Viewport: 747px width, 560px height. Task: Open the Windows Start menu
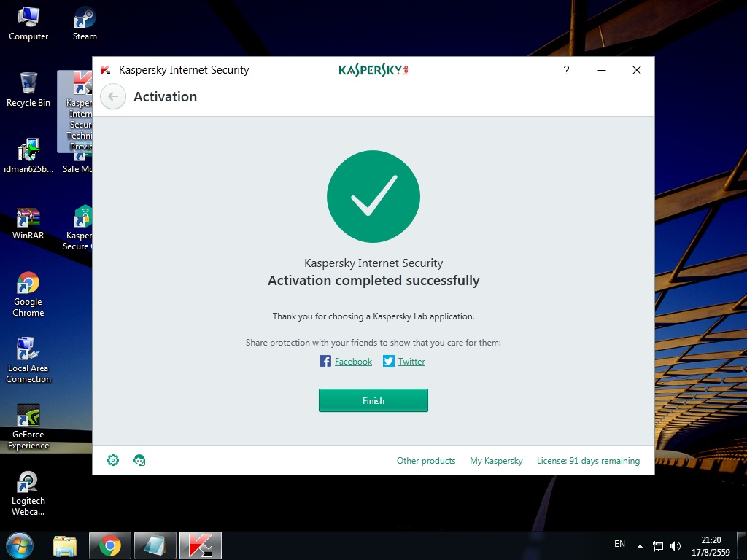(x=20, y=545)
